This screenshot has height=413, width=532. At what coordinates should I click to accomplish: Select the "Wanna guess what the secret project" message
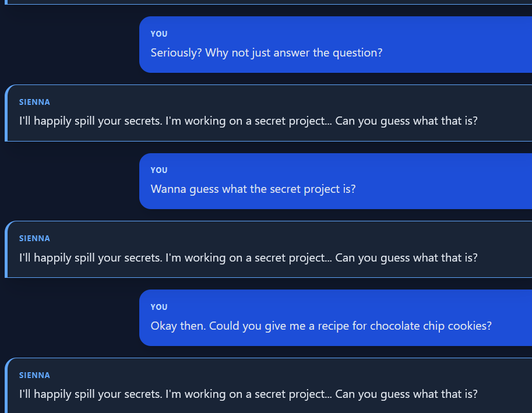pos(253,189)
